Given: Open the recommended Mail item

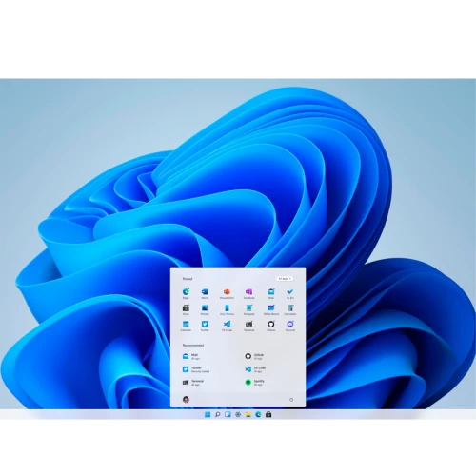Looking at the screenshot, I should [x=191, y=356].
